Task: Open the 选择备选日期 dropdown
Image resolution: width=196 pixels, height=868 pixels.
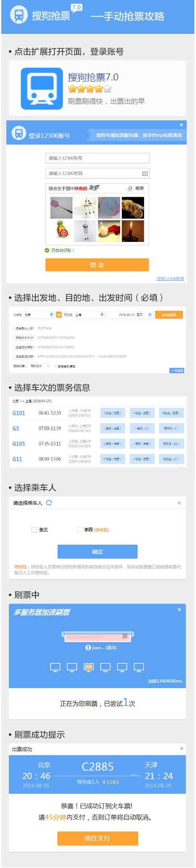Action: coord(24,357)
